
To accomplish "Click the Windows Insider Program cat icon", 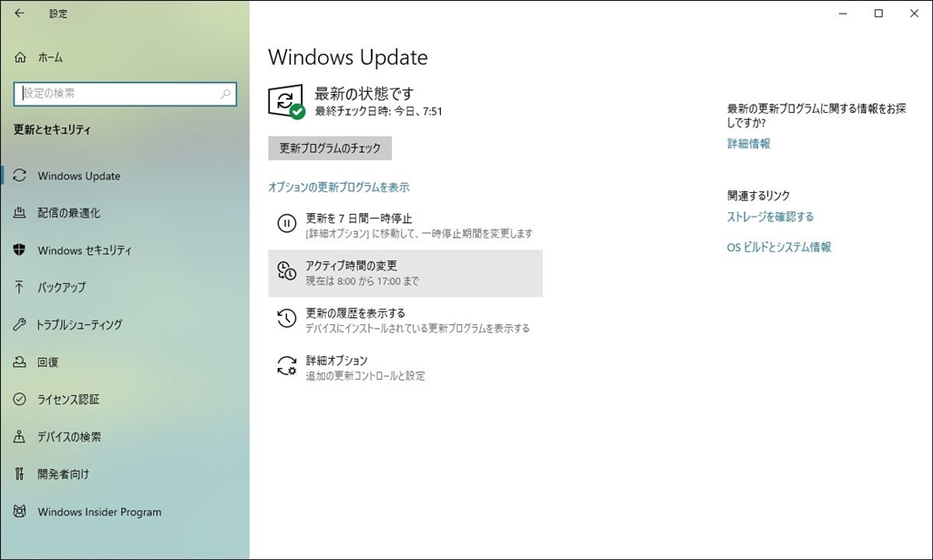I will 20,511.
